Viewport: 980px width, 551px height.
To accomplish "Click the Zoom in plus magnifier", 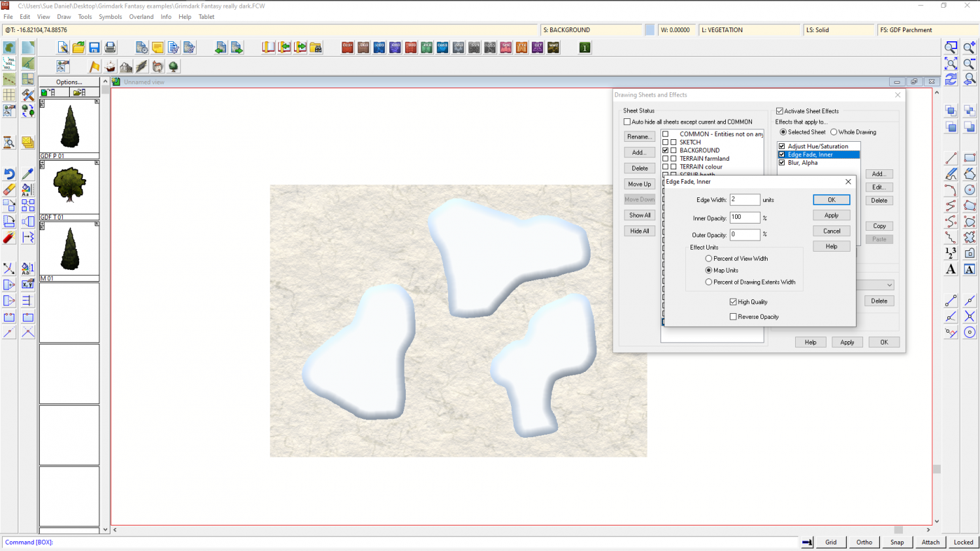I will (x=970, y=48).
